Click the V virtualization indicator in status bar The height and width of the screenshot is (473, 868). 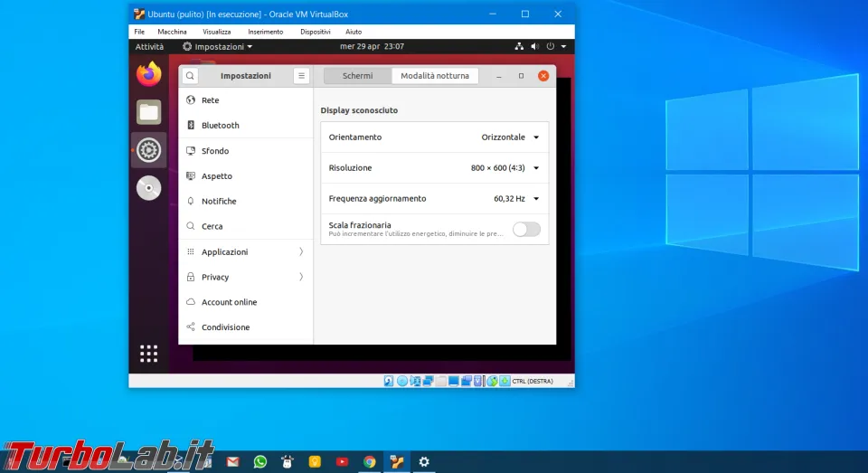[477, 381]
